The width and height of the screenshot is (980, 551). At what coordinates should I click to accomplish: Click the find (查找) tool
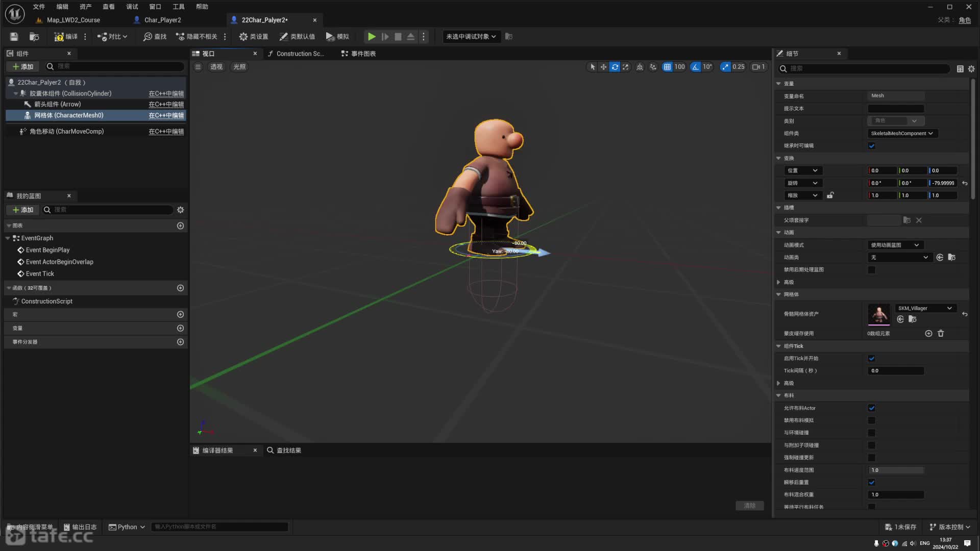click(x=155, y=37)
